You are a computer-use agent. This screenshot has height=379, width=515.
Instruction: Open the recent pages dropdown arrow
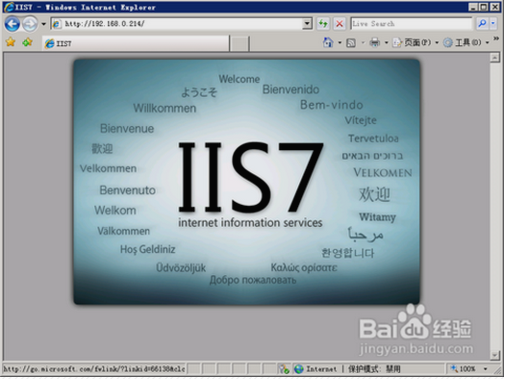[x=44, y=24]
